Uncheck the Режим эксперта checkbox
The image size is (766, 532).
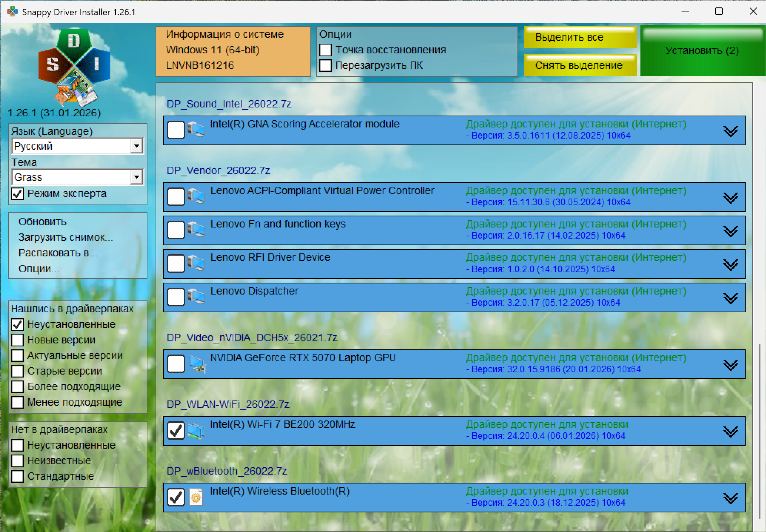[18, 194]
